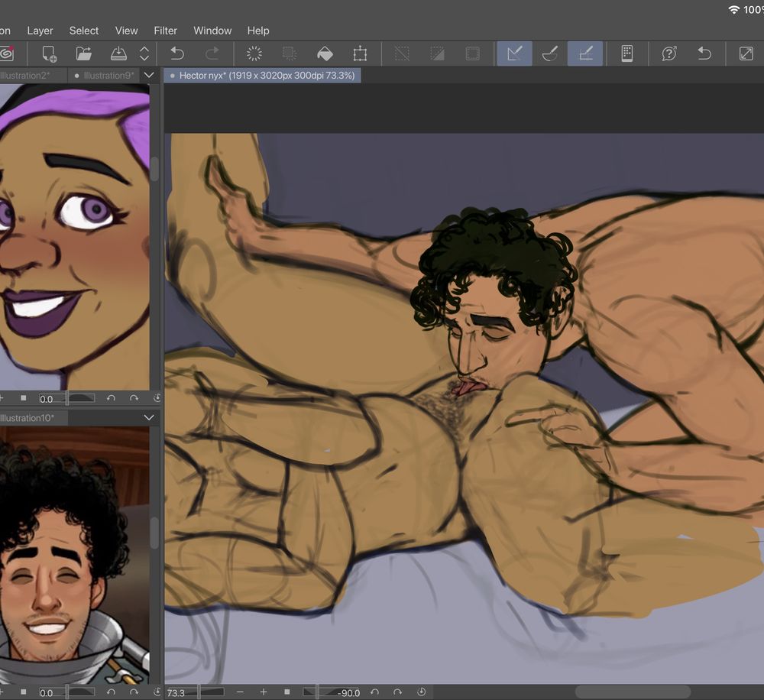764x700 pixels.
Task: Open the chevron dropdown beside Illustration10 tab
Action: point(149,418)
